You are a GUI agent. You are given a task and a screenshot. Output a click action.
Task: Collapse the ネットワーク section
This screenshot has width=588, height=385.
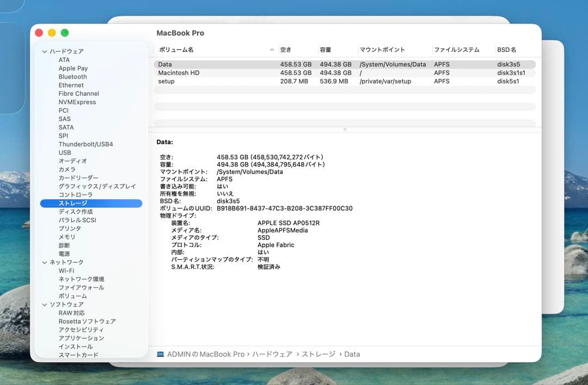click(x=45, y=262)
